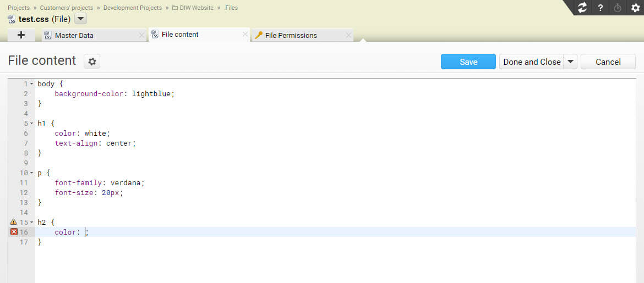Close the Master Data tab
The height and width of the screenshot is (283, 644).
pos(141,35)
